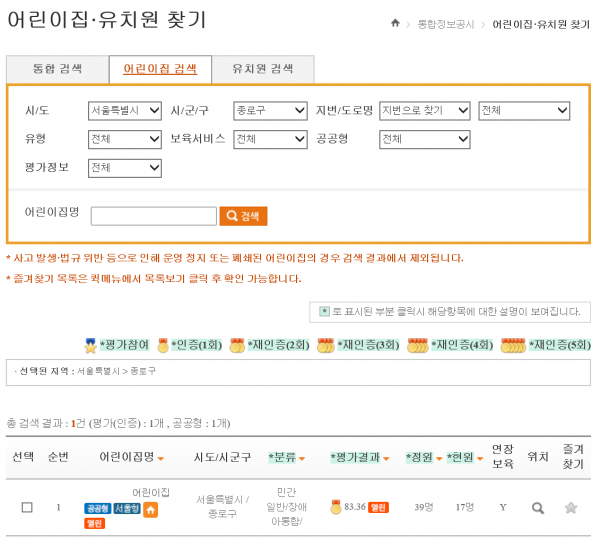This screenshot has height=539, width=600.
Task: Check the selection box for row 1
Action: coord(27,508)
